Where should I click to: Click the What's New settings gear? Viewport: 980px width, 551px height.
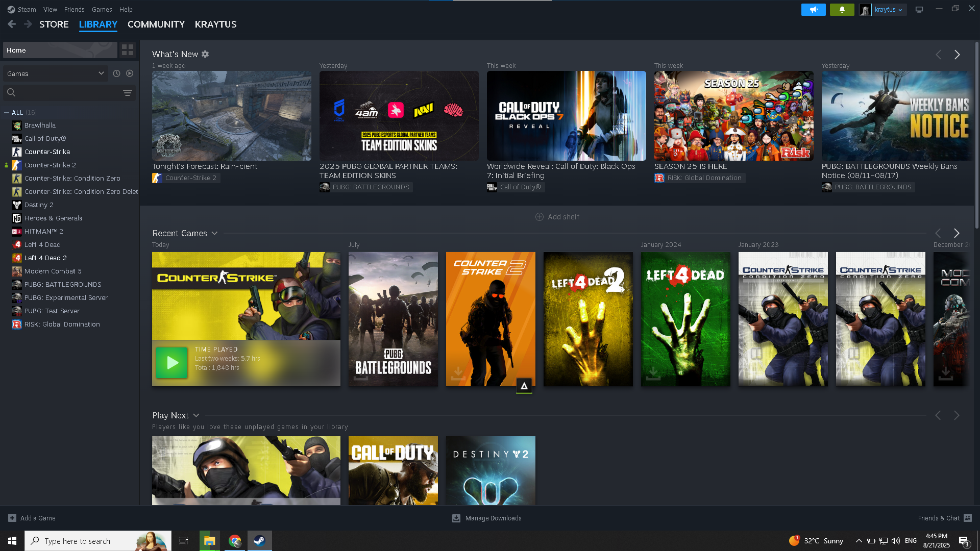[x=205, y=54]
